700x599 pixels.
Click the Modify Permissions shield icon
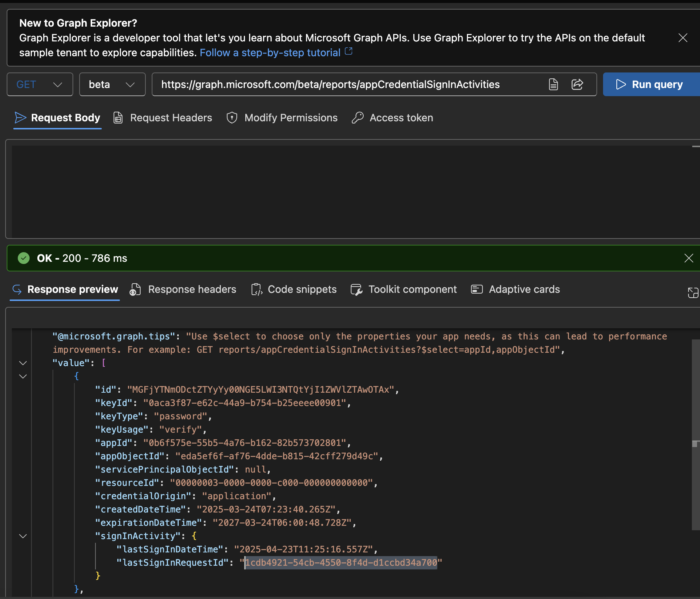pos(232,118)
